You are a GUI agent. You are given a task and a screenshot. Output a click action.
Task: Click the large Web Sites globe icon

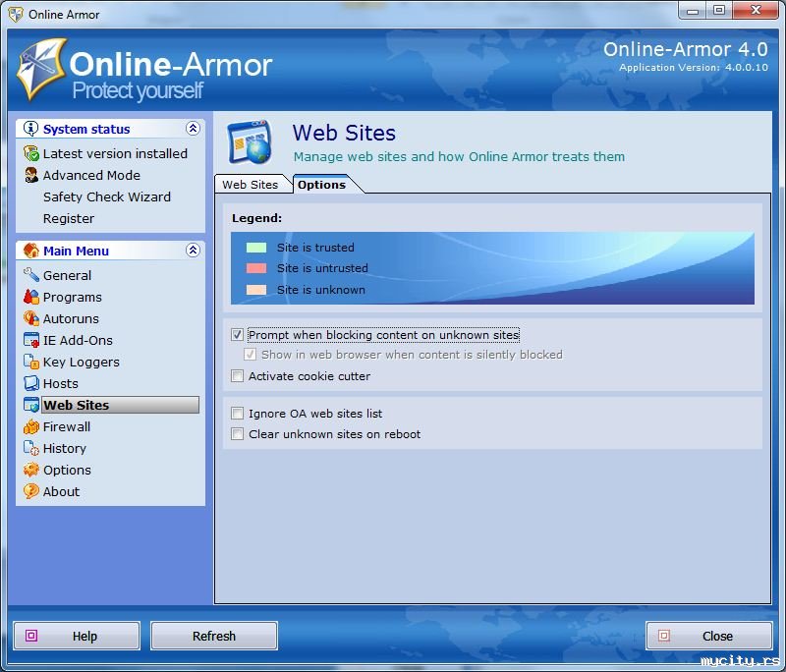tap(250, 142)
